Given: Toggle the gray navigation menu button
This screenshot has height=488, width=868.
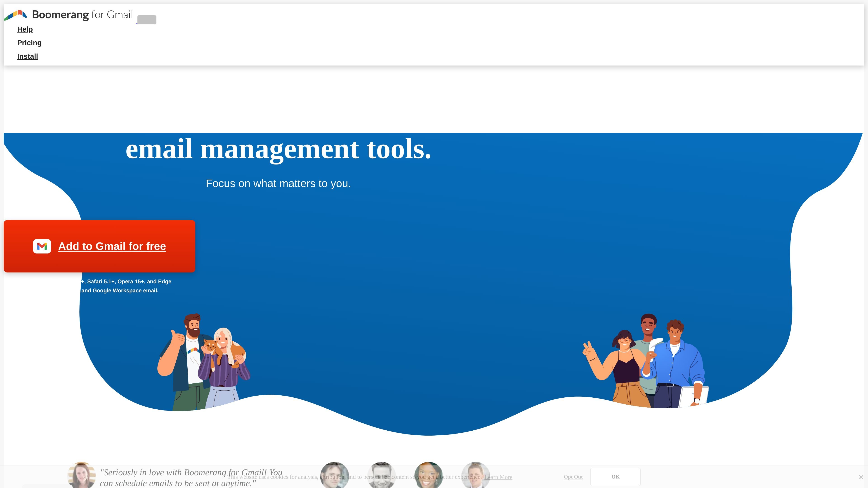Looking at the screenshot, I should (x=147, y=20).
